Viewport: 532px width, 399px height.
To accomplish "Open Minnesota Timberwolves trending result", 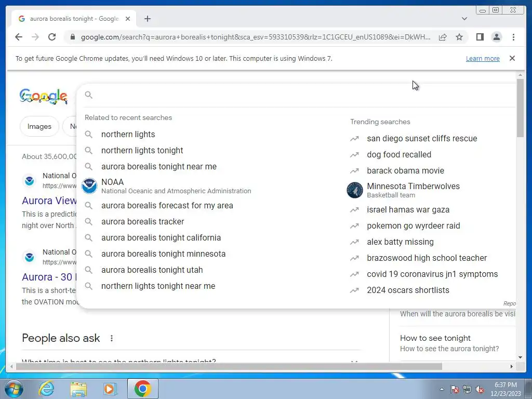I will [x=413, y=190].
